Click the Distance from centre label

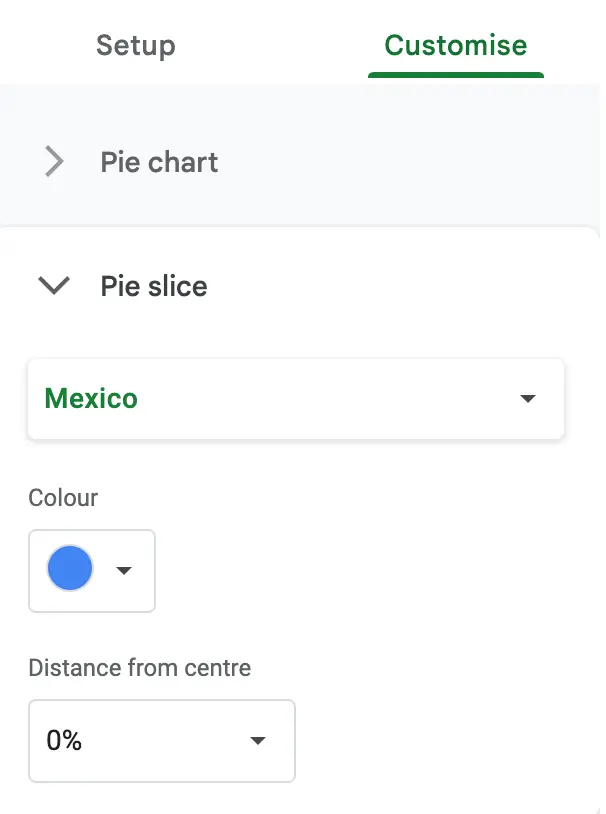(140, 667)
